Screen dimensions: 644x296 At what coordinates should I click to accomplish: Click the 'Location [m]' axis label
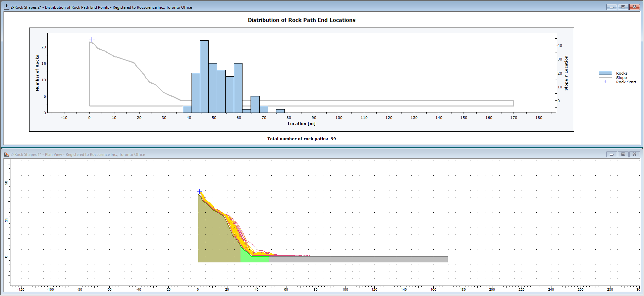[x=302, y=124]
